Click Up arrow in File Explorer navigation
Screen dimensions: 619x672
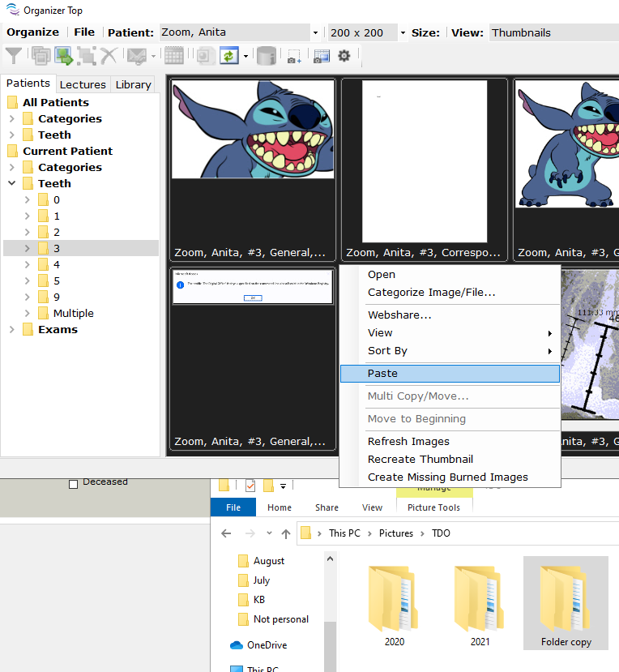click(286, 533)
